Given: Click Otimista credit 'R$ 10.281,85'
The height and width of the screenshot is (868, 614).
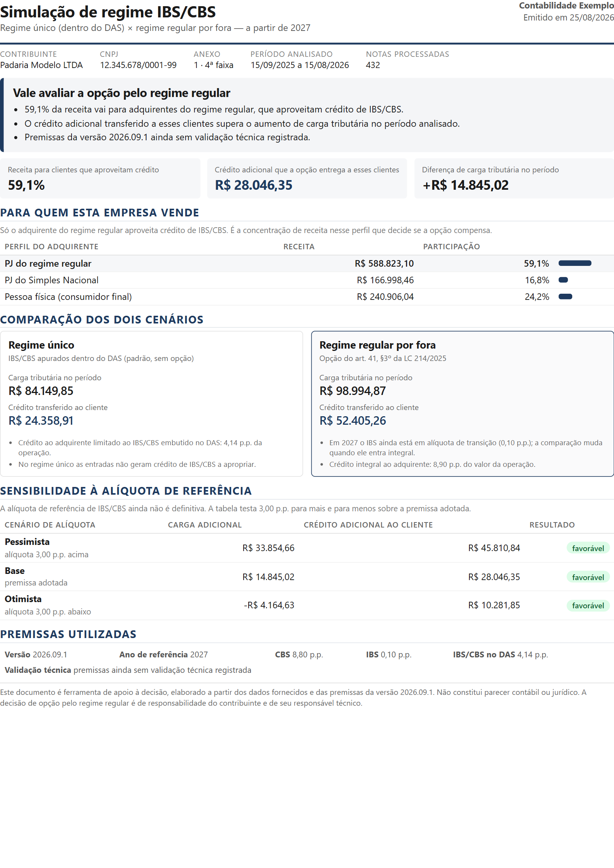Looking at the screenshot, I should tap(494, 605).
